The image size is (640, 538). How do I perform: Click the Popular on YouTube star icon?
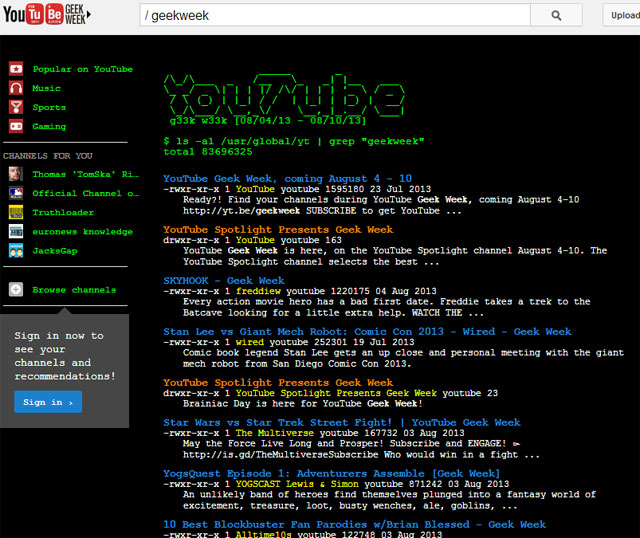click(16, 69)
